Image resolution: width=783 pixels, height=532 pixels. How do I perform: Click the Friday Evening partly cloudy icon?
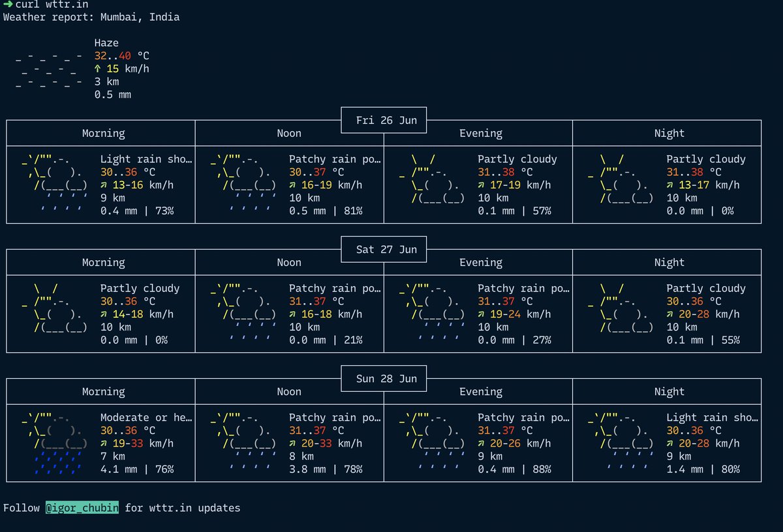(x=432, y=177)
